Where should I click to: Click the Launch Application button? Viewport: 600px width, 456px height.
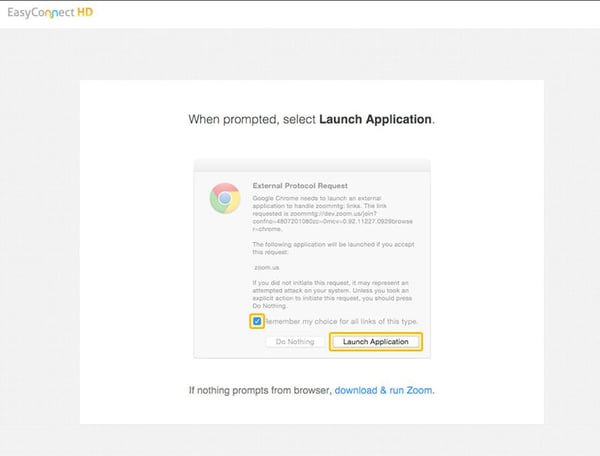coord(375,342)
